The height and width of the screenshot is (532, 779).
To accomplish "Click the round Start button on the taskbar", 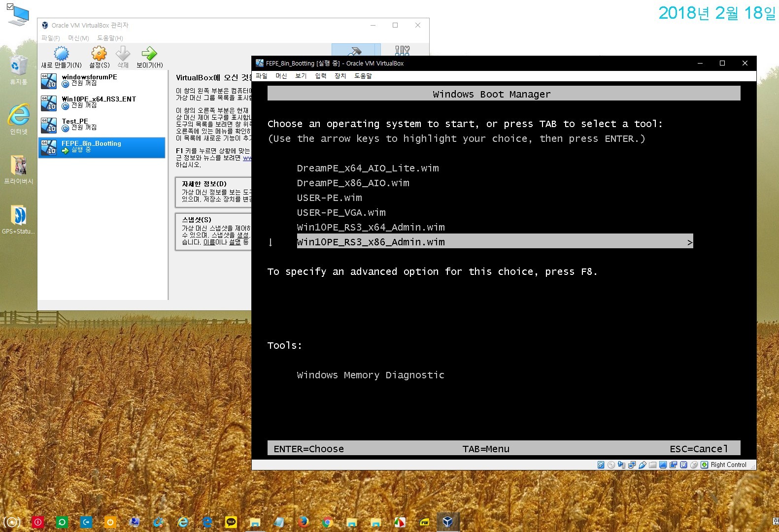I will click(12, 522).
